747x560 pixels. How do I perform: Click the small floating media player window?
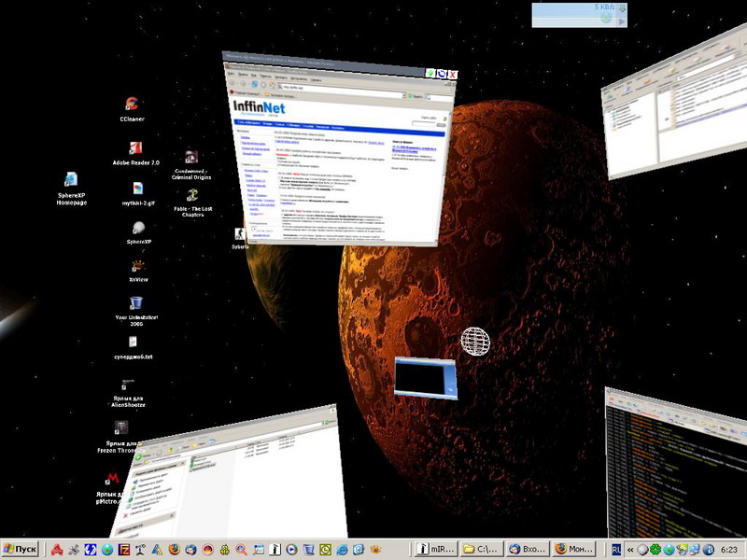pyautogui.click(x=425, y=379)
